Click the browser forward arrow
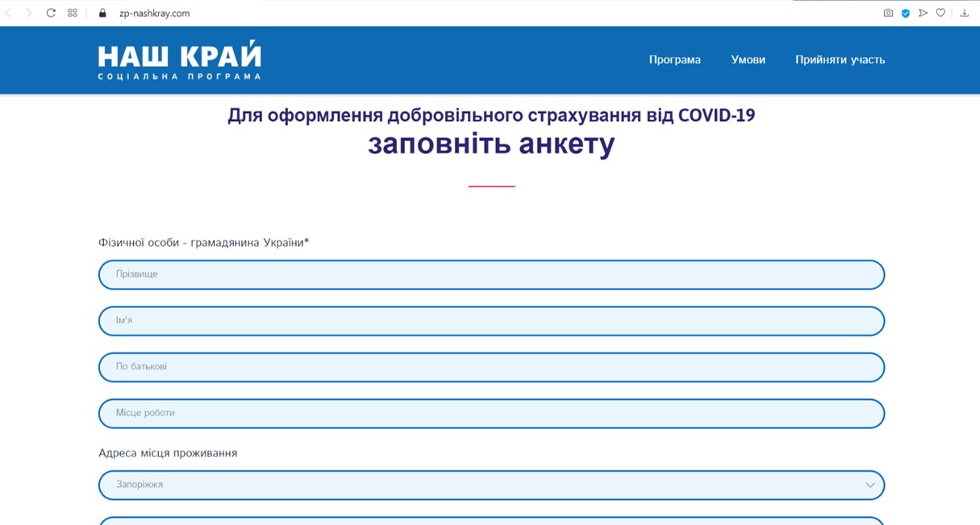This screenshot has width=980, height=525. 29,13
